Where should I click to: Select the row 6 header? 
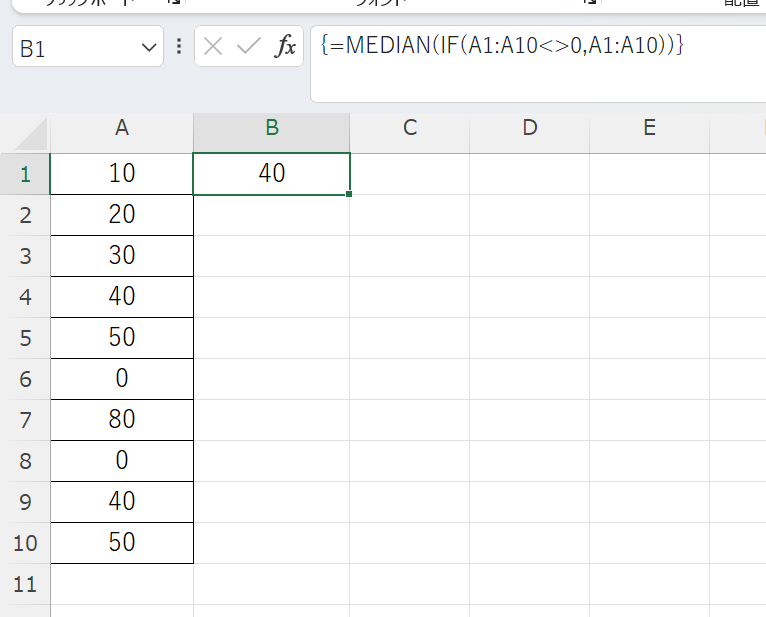[x=25, y=379]
